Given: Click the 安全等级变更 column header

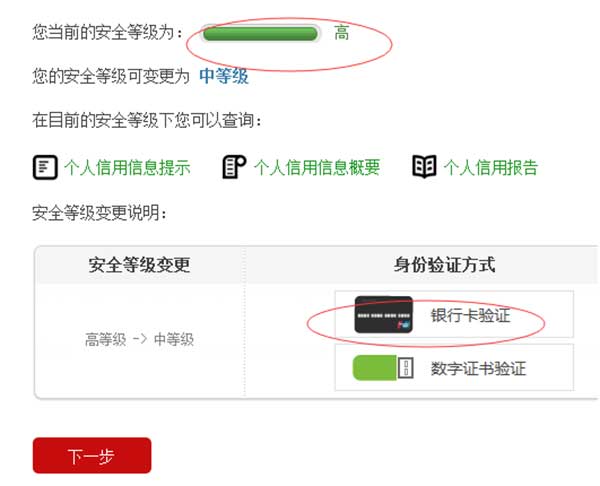Looking at the screenshot, I should pyautogui.click(x=139, y=265).
